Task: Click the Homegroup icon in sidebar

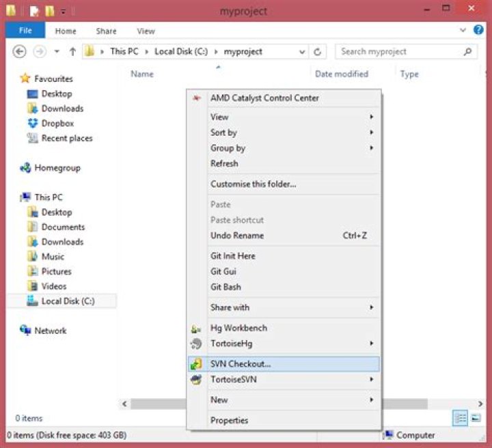Action: pos(25,168)
